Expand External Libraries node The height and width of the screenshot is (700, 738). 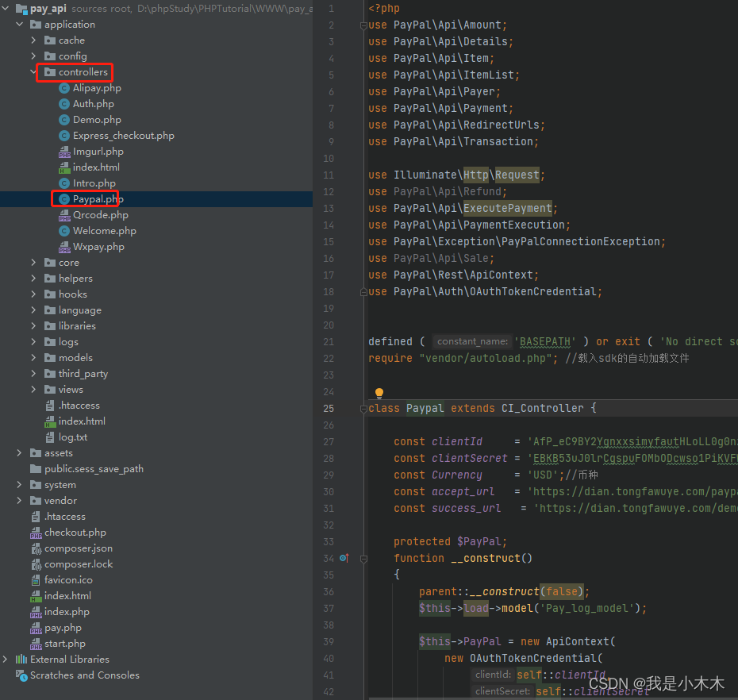6,659
